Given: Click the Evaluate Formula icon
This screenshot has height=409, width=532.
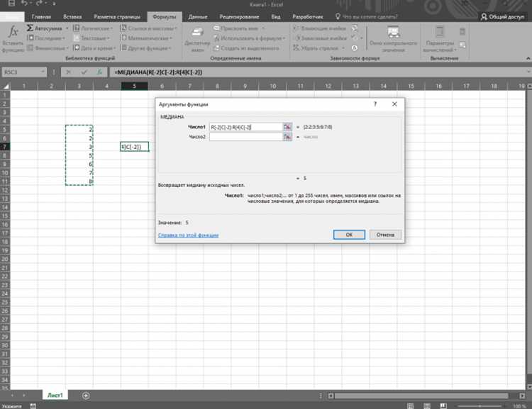Looking at the screenshot, I should click(x=355, y=48).
